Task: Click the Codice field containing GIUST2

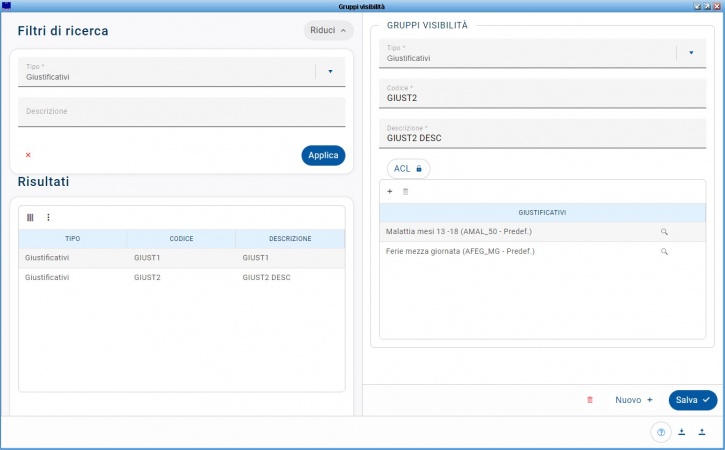Action: point(542,93)
